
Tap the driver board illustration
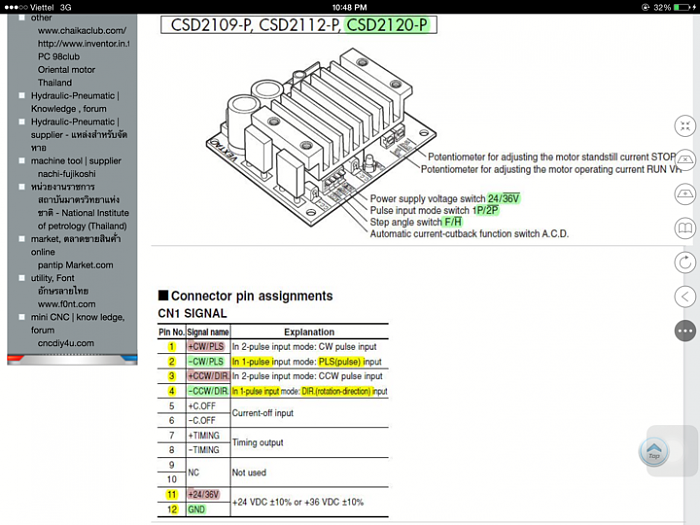pyautogui.click(x=321, y=136)
